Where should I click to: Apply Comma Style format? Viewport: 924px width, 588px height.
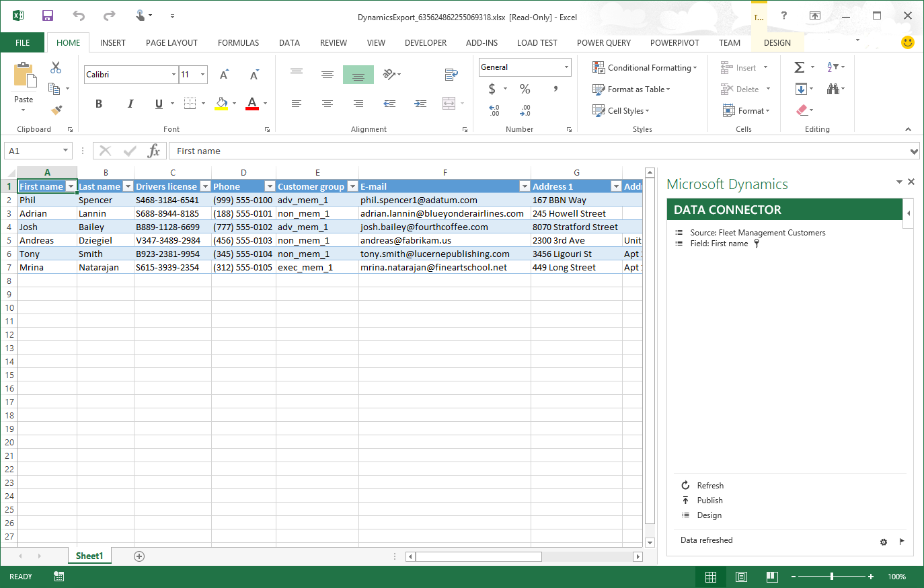[x=555, y=89]
